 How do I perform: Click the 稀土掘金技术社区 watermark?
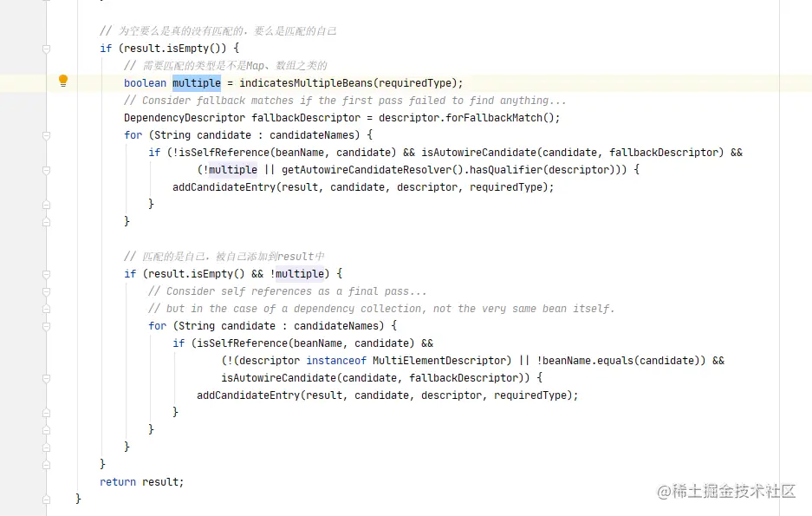(726, 491)
